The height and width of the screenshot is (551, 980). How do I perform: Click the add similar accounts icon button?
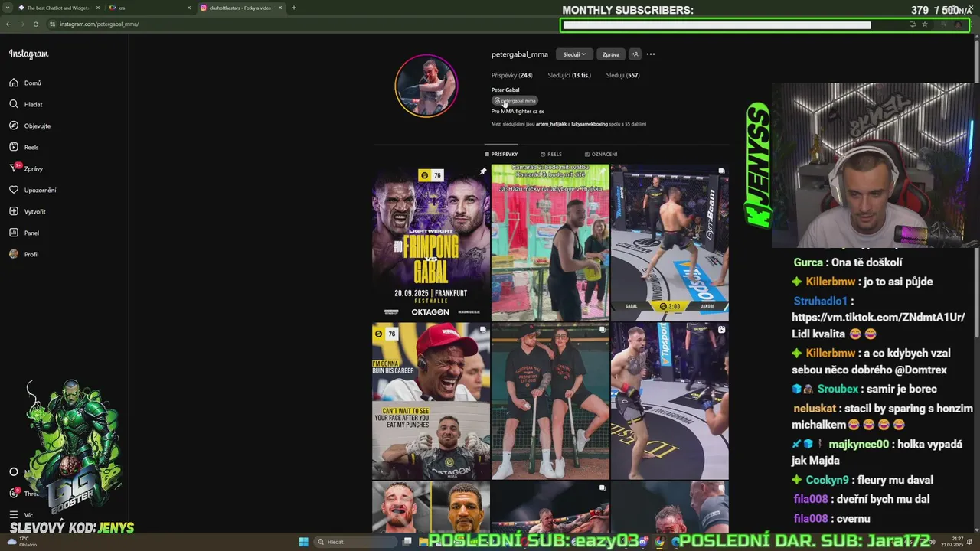(635, 54)
